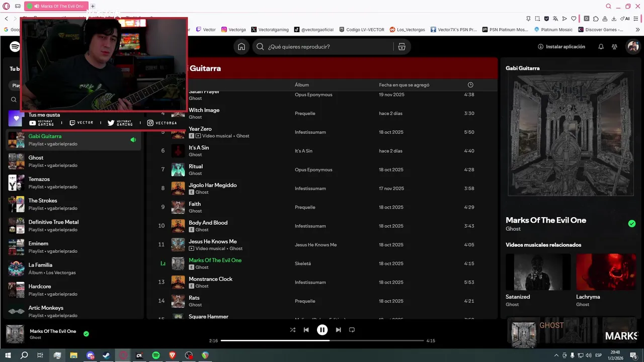The height and width of the screenshot is (362, 644).
Task: Toggle saved checkmark in the now playing panel
Action: pyautogui.click(x=632, y=224)
